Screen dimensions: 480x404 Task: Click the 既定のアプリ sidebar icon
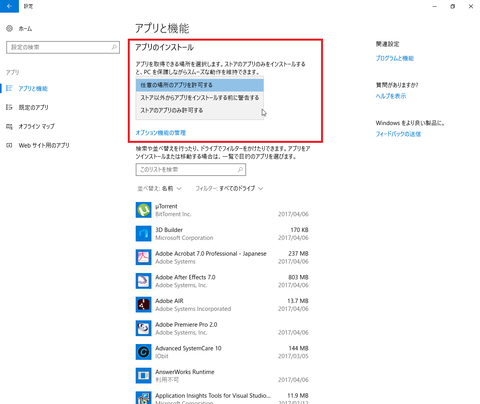tap(9, 107)
